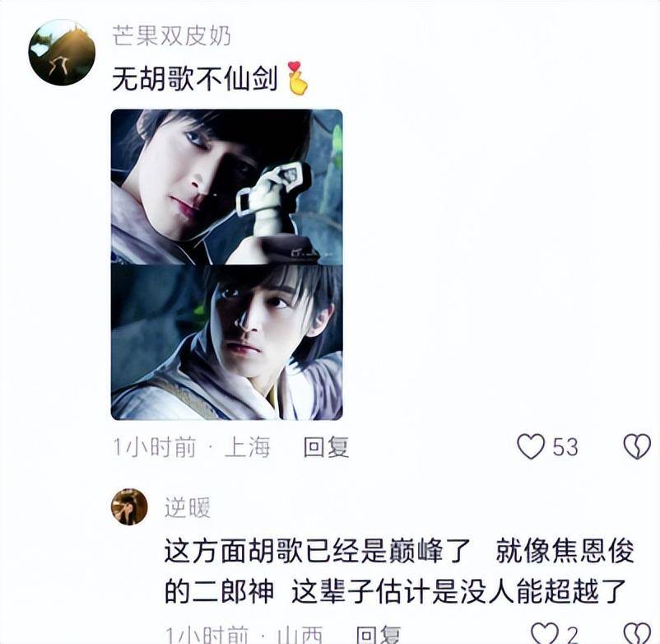Open 逆暖's small profile avatar

129,506
